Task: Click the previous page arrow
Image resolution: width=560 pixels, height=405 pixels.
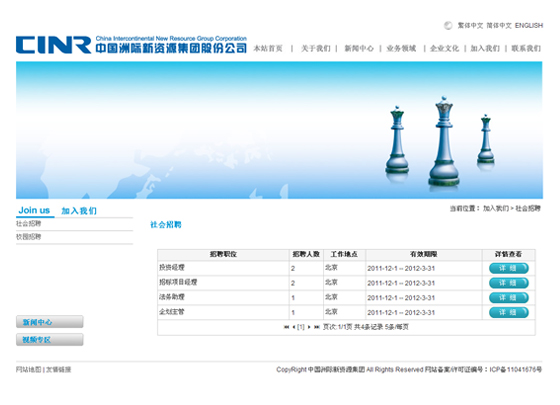Action: [x=294, y=327]
